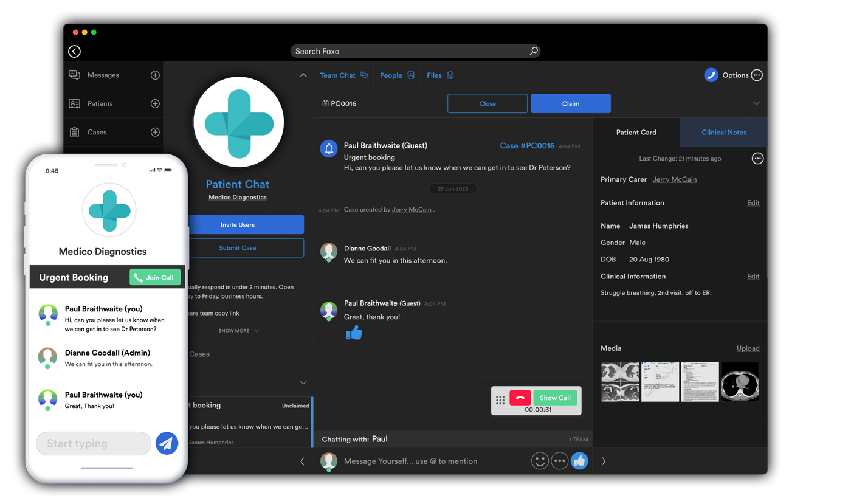Tap the send paper-plane icon on phone
The height and width of the screenshot is (504, 851).
coord(167,444)
